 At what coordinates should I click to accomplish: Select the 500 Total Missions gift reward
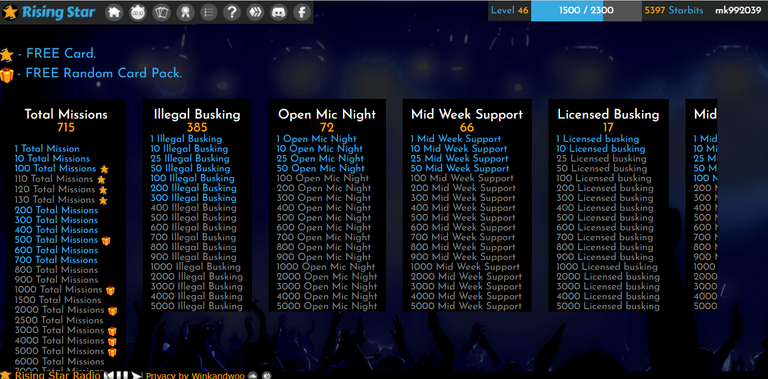[106, 240]
